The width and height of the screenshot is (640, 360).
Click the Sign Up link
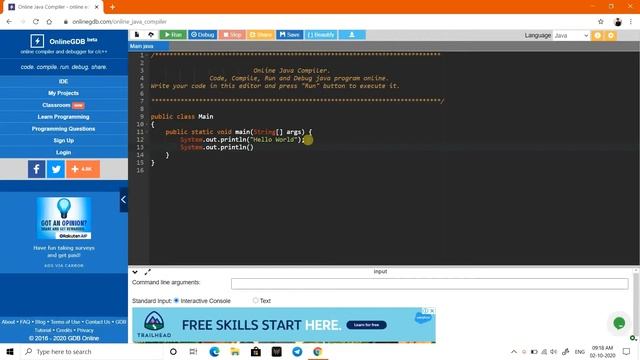point(63,140)
